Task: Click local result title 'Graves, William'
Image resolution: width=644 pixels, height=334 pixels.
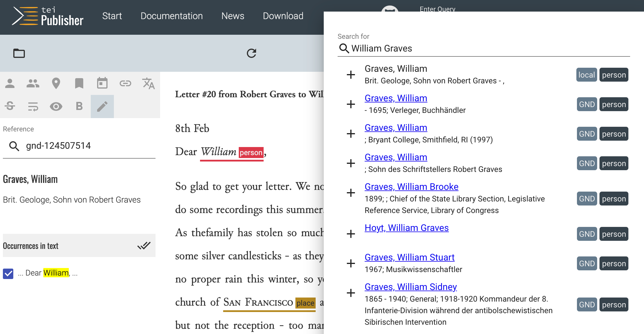Action: 396,69
